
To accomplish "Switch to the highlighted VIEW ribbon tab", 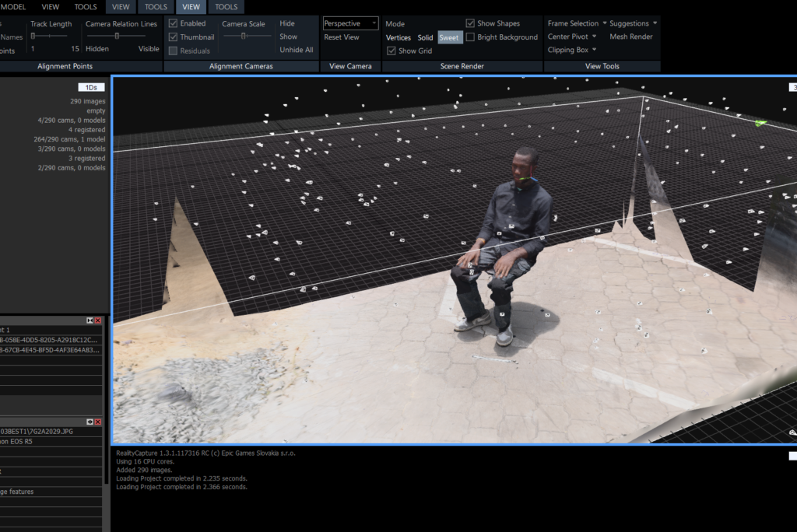I will (x=191, y=7).
